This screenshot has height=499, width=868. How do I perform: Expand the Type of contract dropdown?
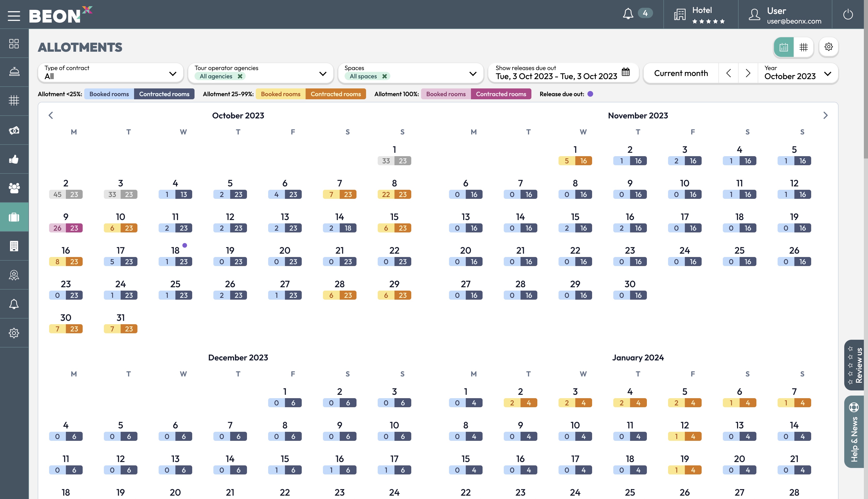click(111, 73)
